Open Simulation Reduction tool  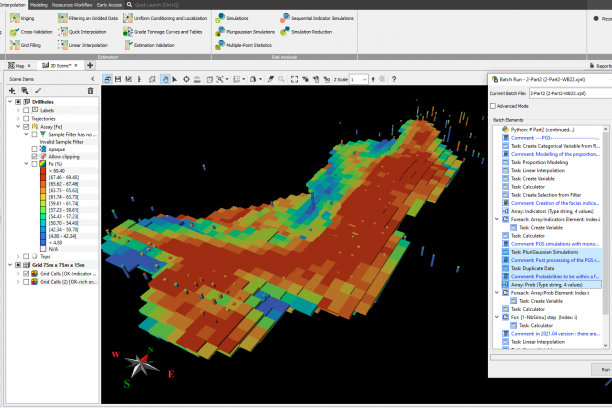[x=306, y=32]
